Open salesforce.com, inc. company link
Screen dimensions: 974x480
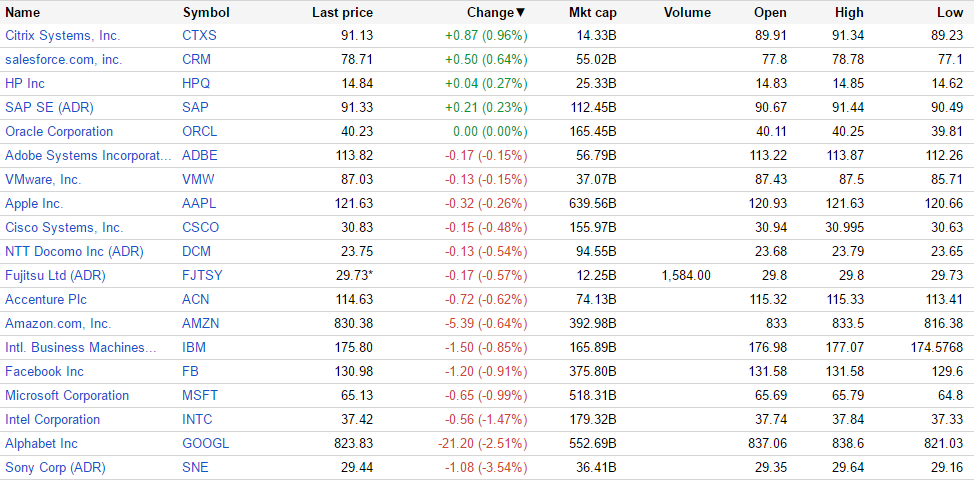[63, 59]
